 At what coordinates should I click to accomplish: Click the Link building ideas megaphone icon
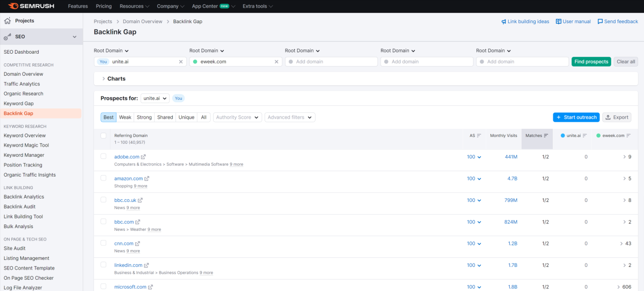pyautogui.click(x=504, y=21)
